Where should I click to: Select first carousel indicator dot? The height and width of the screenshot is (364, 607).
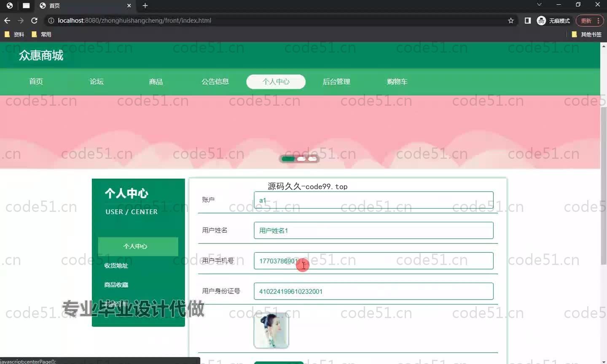288,159
